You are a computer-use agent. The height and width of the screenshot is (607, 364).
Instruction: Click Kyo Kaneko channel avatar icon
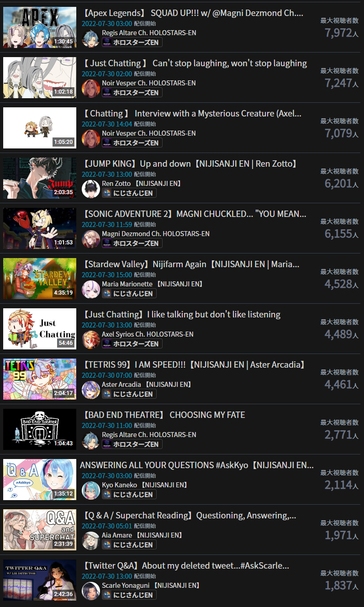pos(91,491)
